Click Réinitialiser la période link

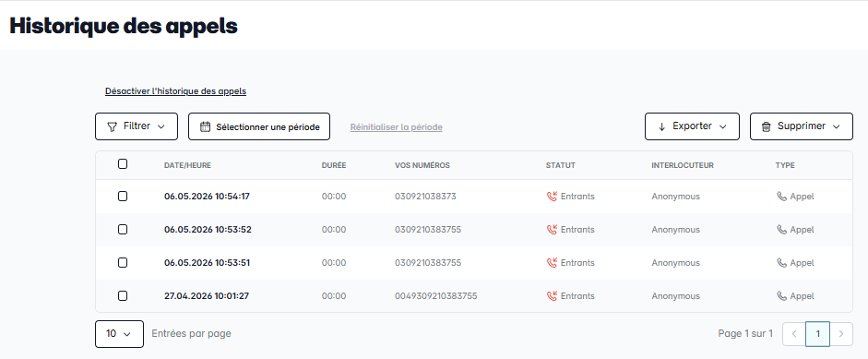[397, 127]
